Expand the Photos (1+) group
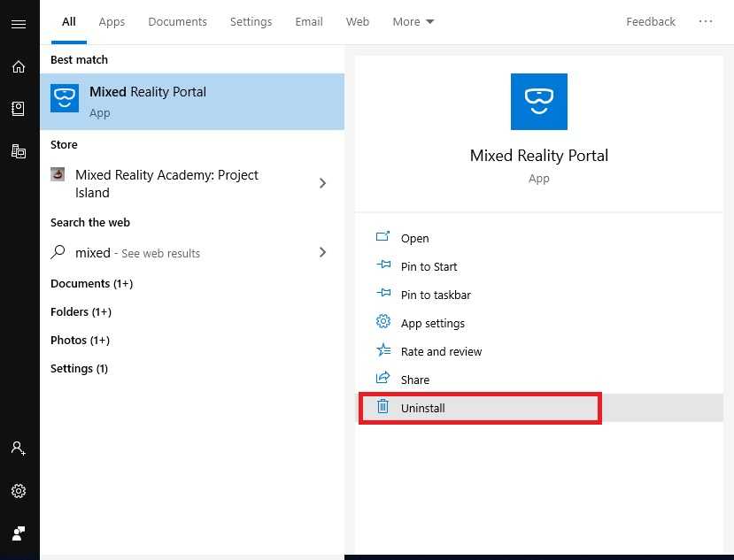734x560 pixels. tap(80, 340)
